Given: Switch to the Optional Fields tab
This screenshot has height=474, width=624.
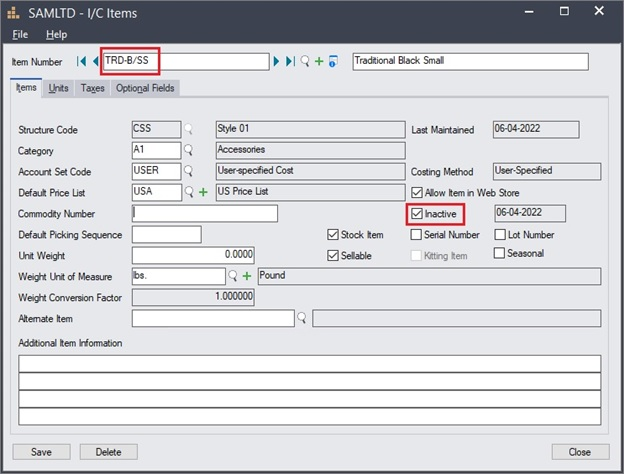Looking at the screenshot, I should pyautogui.click(x=145, y=88).
